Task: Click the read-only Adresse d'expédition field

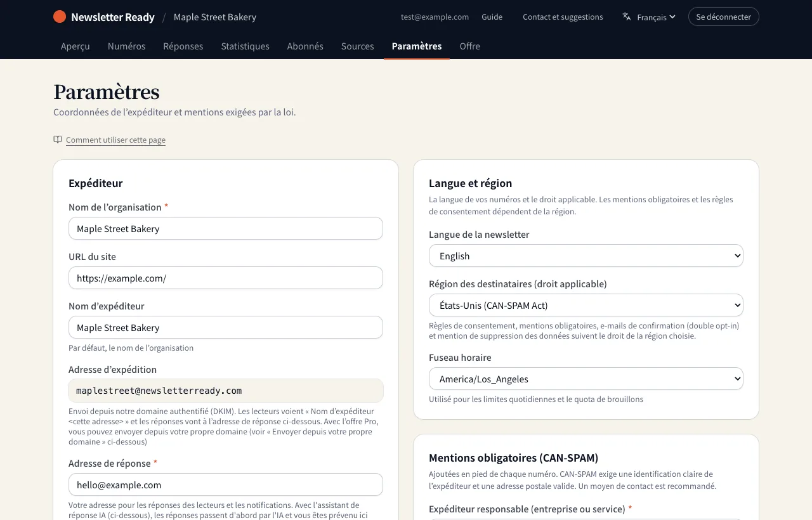Action: point(226,391)
